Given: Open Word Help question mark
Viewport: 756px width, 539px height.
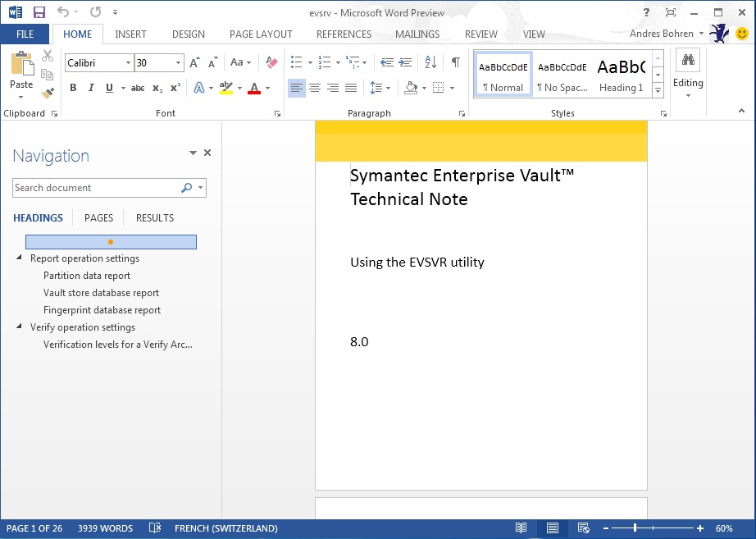Looking at the screenshot, I should tap(646, 12).
